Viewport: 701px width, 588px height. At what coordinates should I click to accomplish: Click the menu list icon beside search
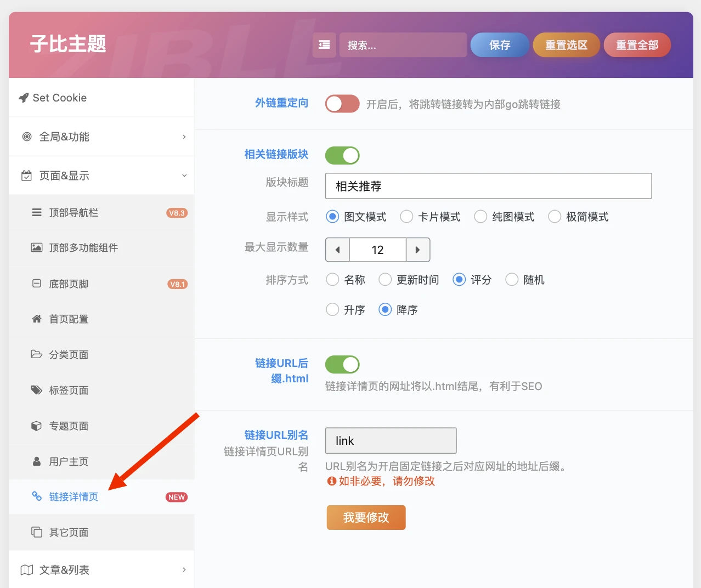(324, 45)
